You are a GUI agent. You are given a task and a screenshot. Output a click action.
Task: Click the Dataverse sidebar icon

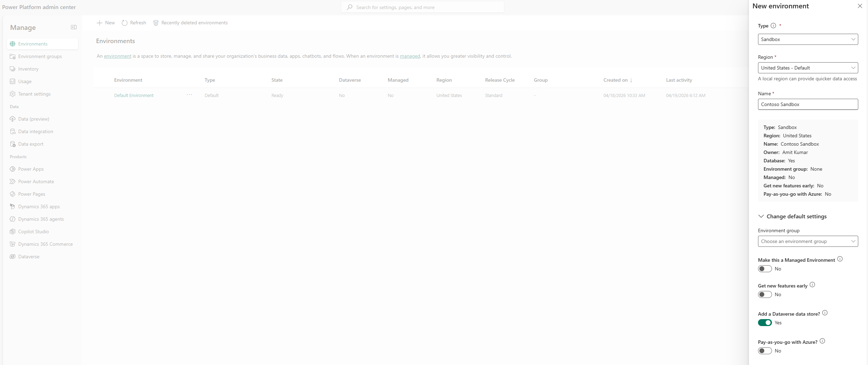pyautogui.click(x=13, y=257)
